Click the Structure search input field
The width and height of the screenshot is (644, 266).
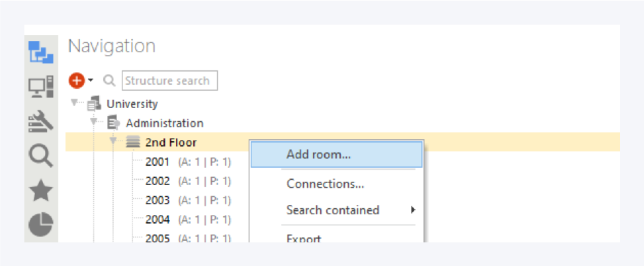coord(170,80)
